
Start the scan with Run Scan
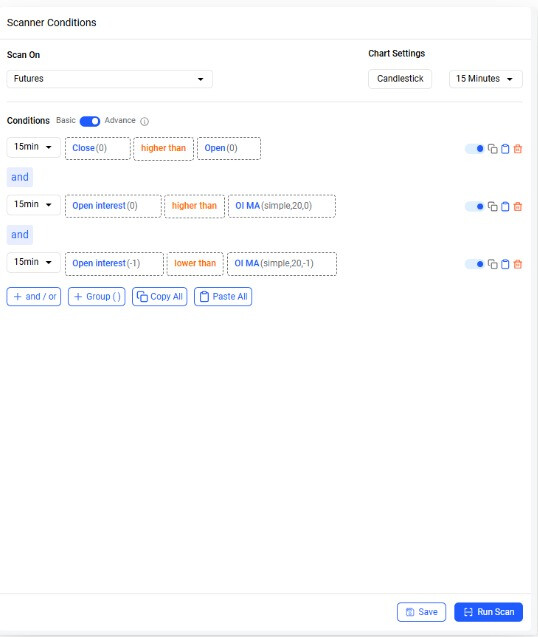pos(488,612)
